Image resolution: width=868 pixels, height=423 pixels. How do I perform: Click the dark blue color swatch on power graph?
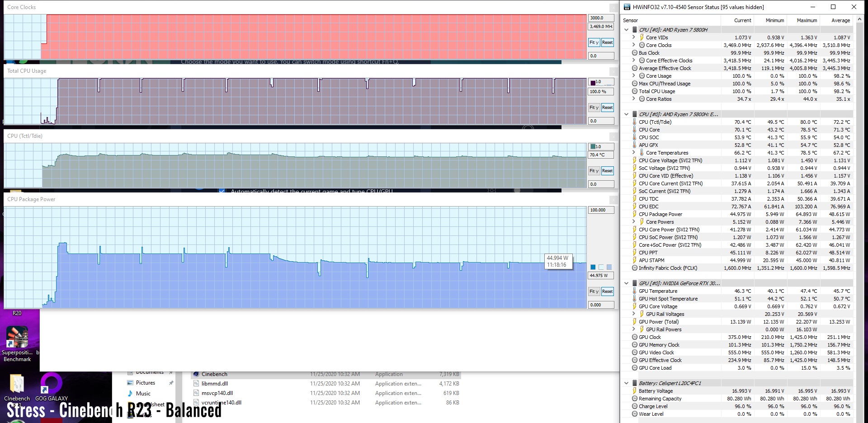tap(593, 267)
